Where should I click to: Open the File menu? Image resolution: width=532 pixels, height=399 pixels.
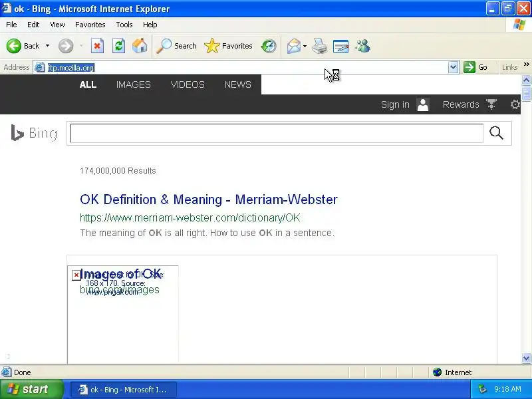(x=11, y=25)
